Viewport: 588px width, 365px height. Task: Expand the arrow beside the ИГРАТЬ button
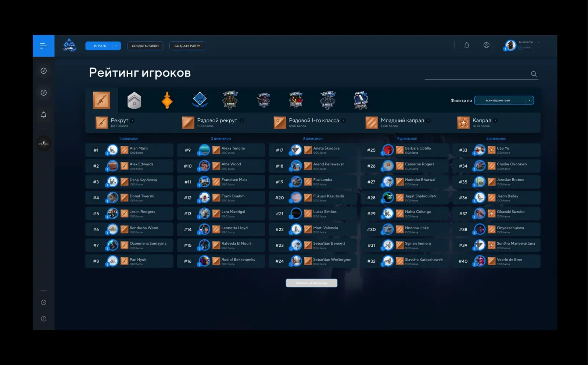pyautogui.click(x=116, y=46)
